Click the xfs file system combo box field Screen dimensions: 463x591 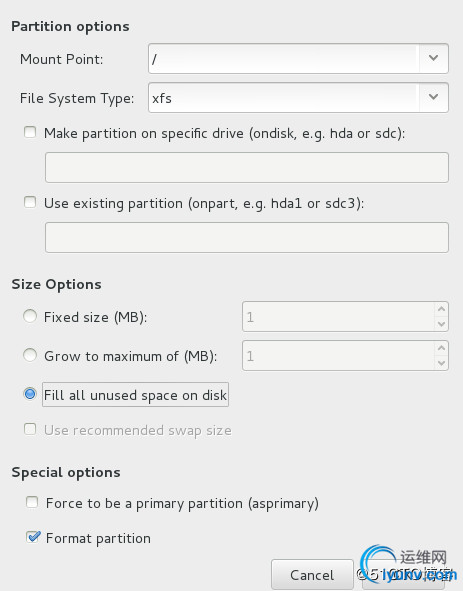pyautogui.click(x=284, y=98)
